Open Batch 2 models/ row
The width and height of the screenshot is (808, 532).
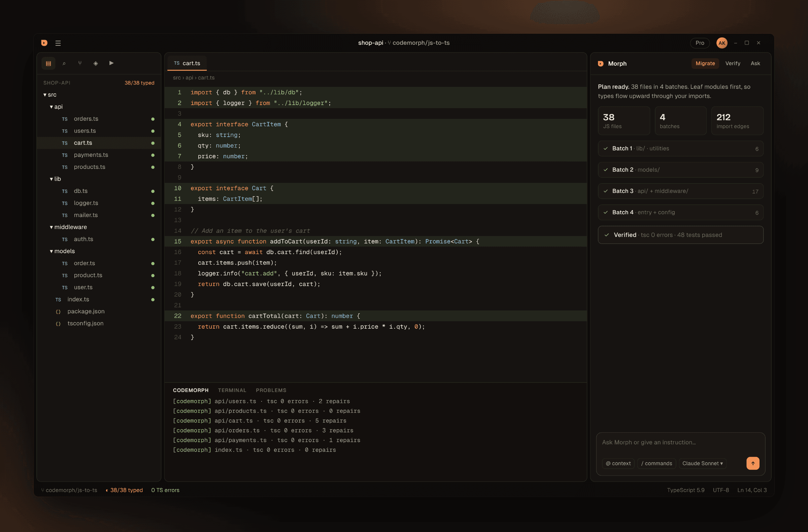pyautogui.click(x=680, y=170)
